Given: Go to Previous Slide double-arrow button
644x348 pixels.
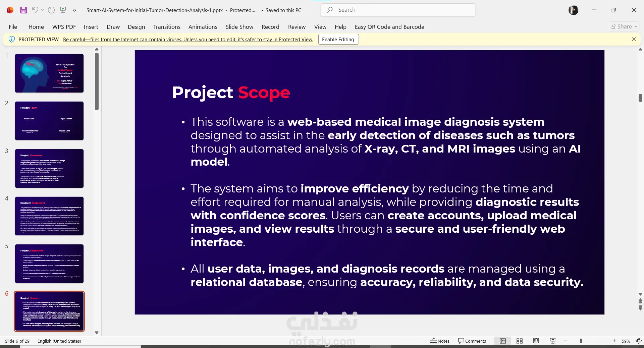Looking at the screenshot, I should click(640, 301).
